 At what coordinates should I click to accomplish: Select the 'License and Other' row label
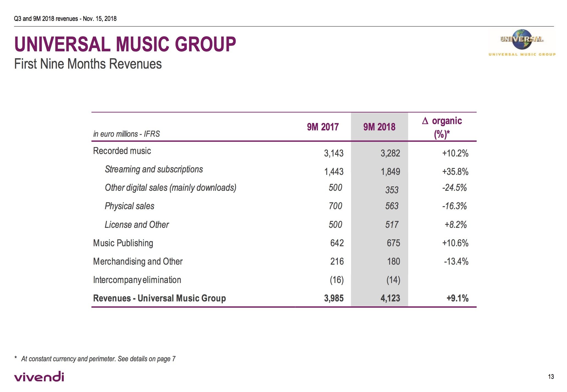(x=137, y=225)
